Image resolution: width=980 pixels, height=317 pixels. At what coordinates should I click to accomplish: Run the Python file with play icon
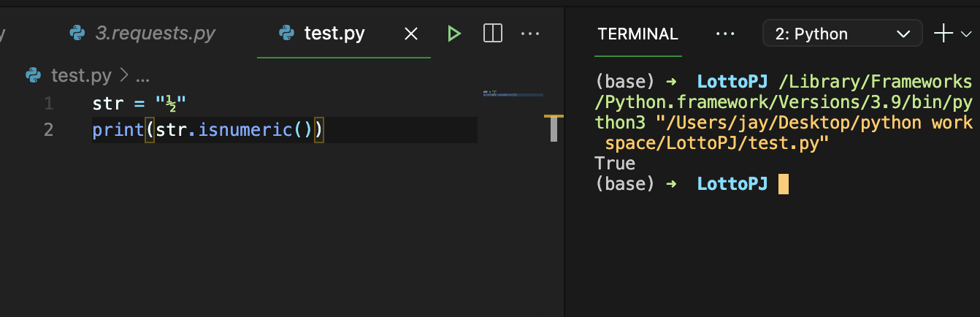454,34
